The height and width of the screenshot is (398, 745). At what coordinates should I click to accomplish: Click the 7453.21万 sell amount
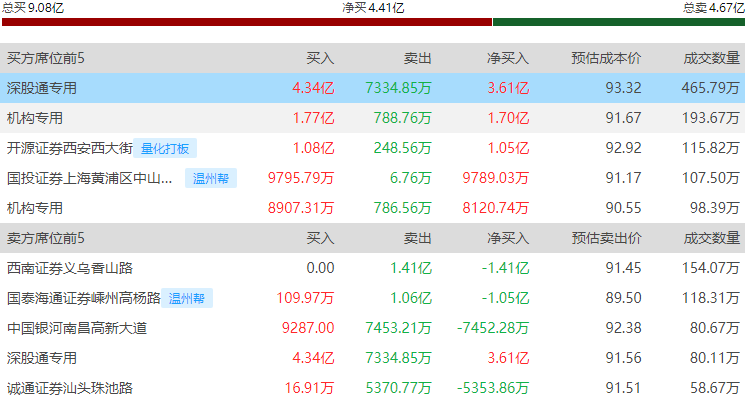click(398, 328)
